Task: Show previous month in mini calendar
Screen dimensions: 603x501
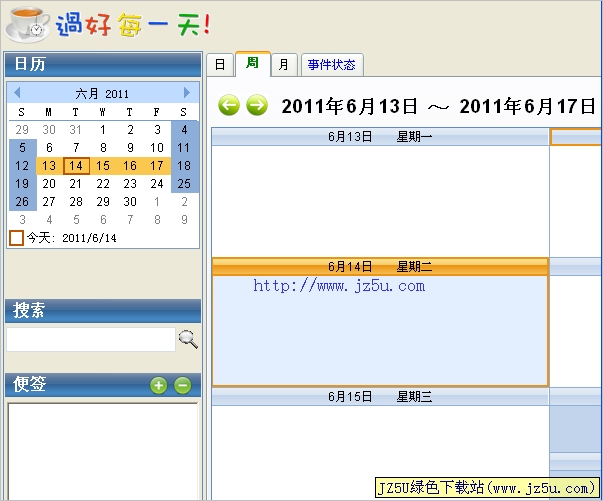Action: pos(17,93)
